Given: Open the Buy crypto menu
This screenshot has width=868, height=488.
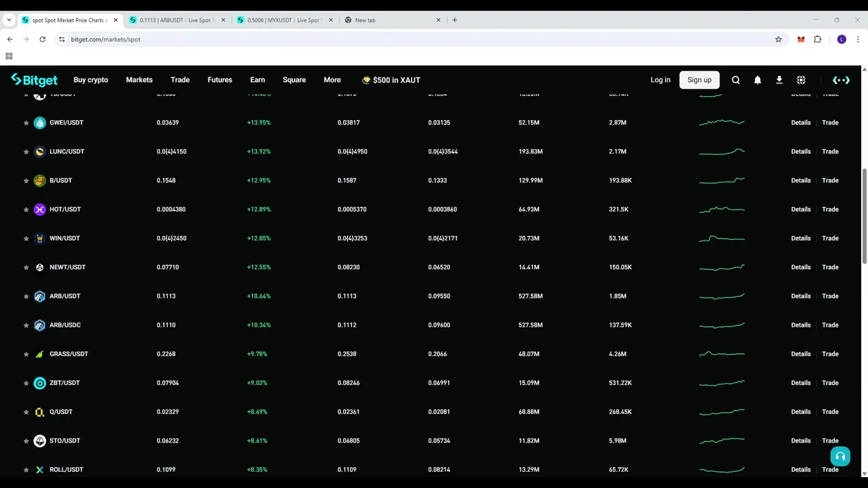Looking at the screenshot, I should coord(91,80).
